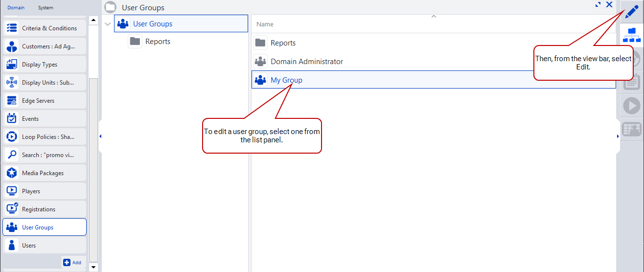Select the folder hierarchy view icon
Screen dimensions: 644x272
[x=632, y=35]
